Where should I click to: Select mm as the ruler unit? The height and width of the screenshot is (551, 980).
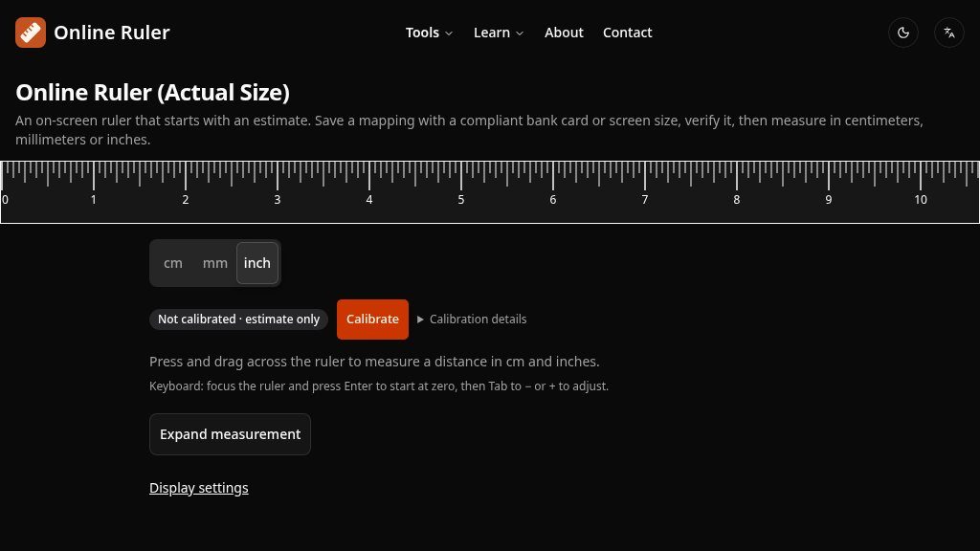coord(215,263)
